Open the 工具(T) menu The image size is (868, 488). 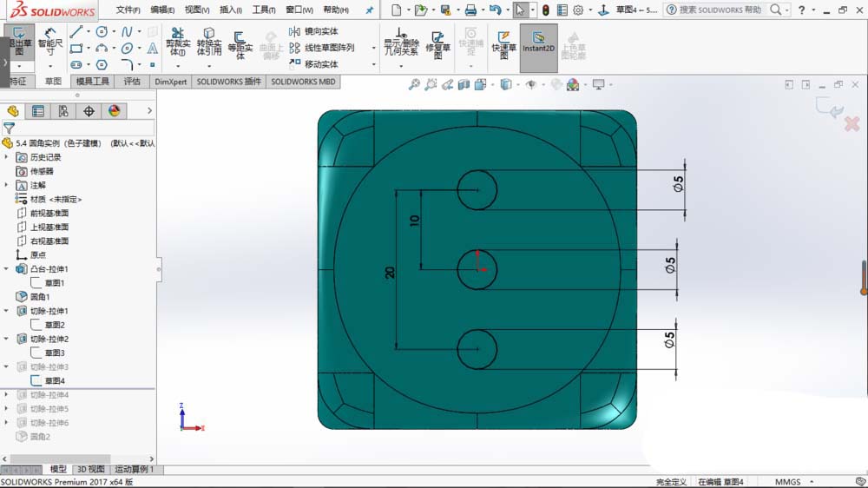click(264, 10)
